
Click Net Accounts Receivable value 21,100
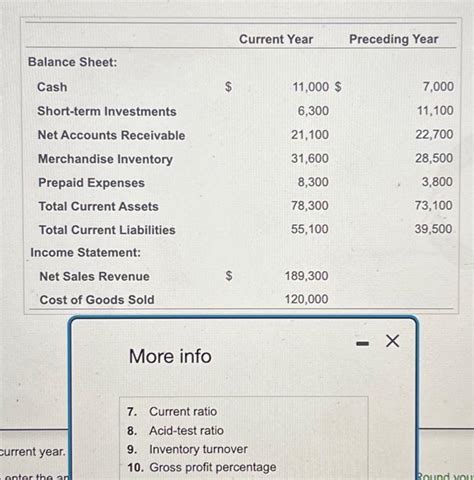pos(310,135)
